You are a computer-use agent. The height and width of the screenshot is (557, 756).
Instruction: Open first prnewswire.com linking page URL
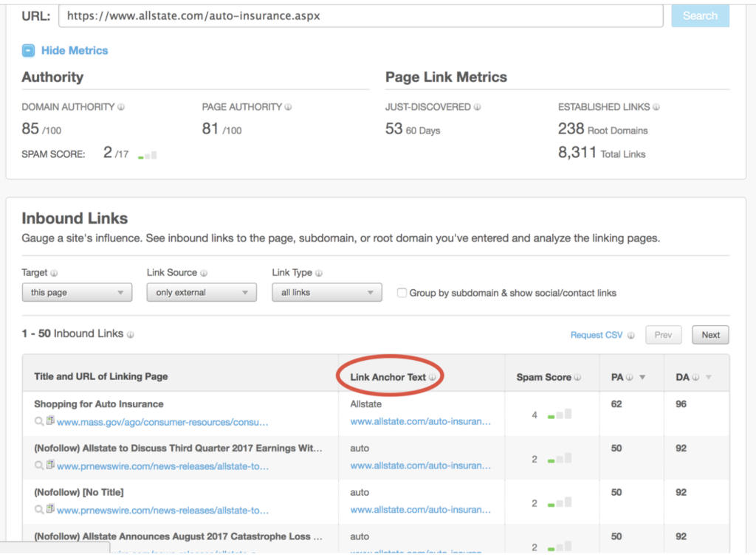coord(163,466)
